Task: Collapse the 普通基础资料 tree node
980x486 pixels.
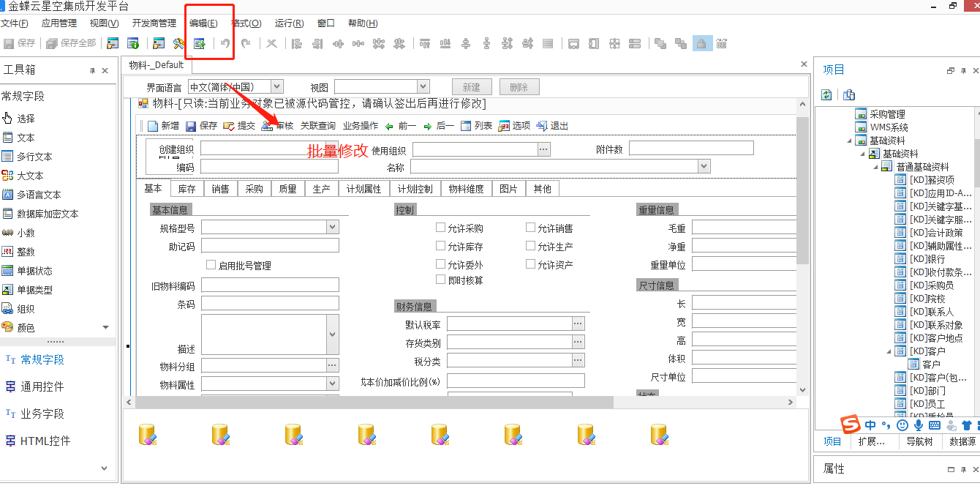Action: [x=875, y=167]
